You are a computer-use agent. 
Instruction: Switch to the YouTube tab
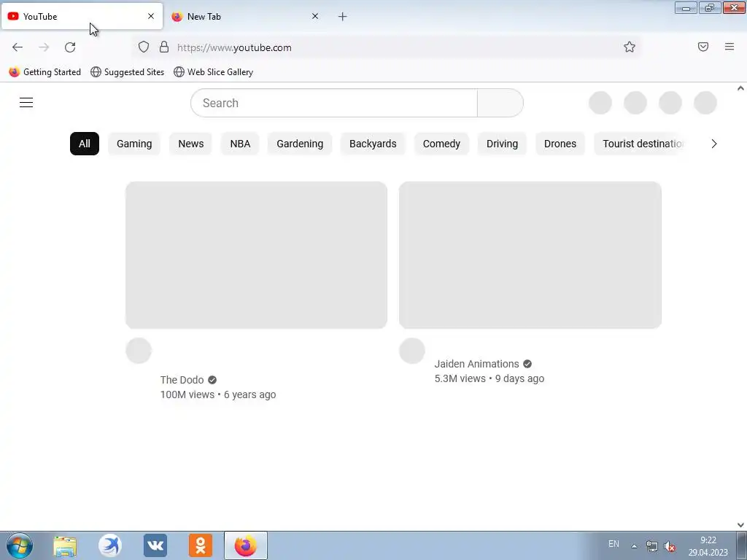tap(82, 16)
